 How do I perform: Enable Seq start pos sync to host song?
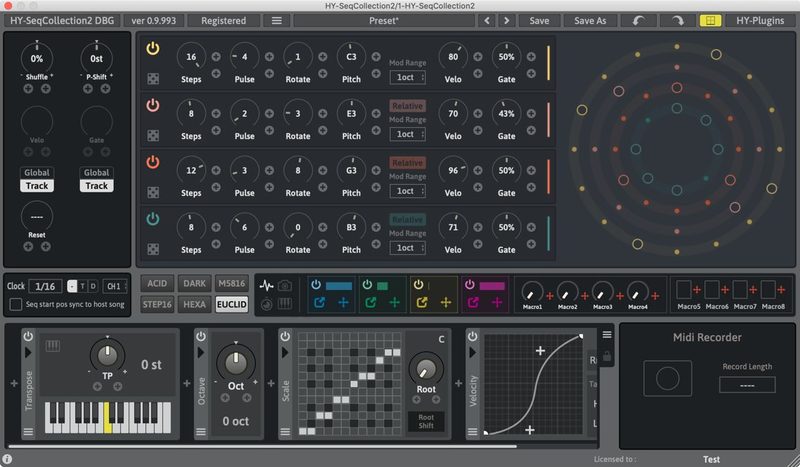pos(16,305)
